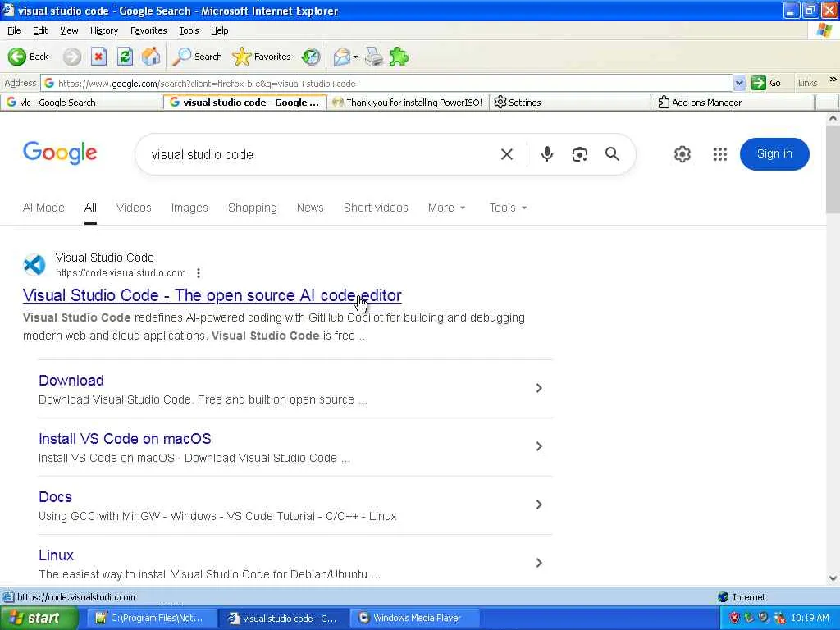The image size is (840, 630).
Task: Click the greyed Forward arrow icon
Action: (x=72, y=57)
